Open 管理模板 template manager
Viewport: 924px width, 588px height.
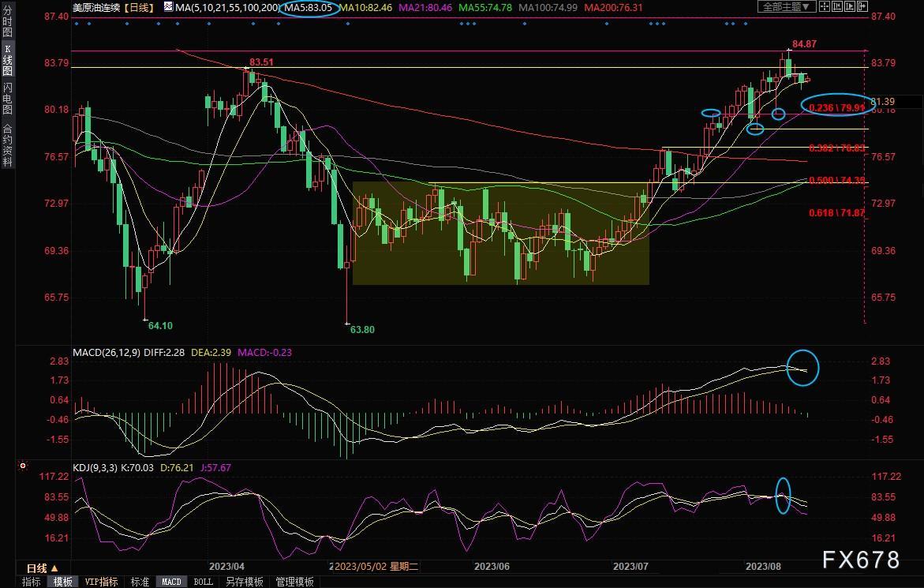[294, 582]
